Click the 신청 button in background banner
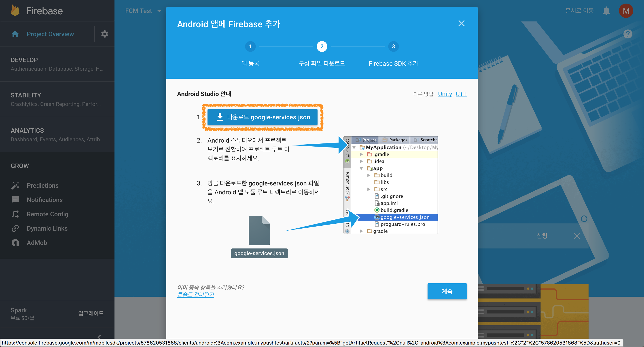Viewport: 644px width, 347px height. tap(542, 236)
